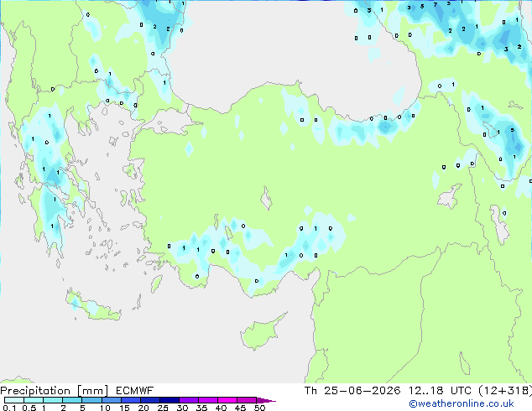The height and width of the screenshot is (411, 532).
Task: Select the 2–5 mm legend color swatch
Action: (x=72, y=400)
